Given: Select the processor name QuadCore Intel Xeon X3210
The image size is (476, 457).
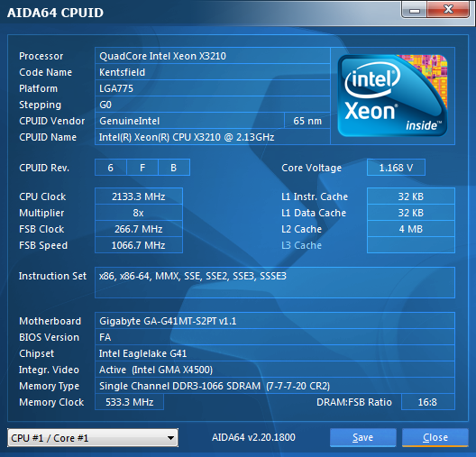Looking at the screenshot, I should click(x=213, y=56).
